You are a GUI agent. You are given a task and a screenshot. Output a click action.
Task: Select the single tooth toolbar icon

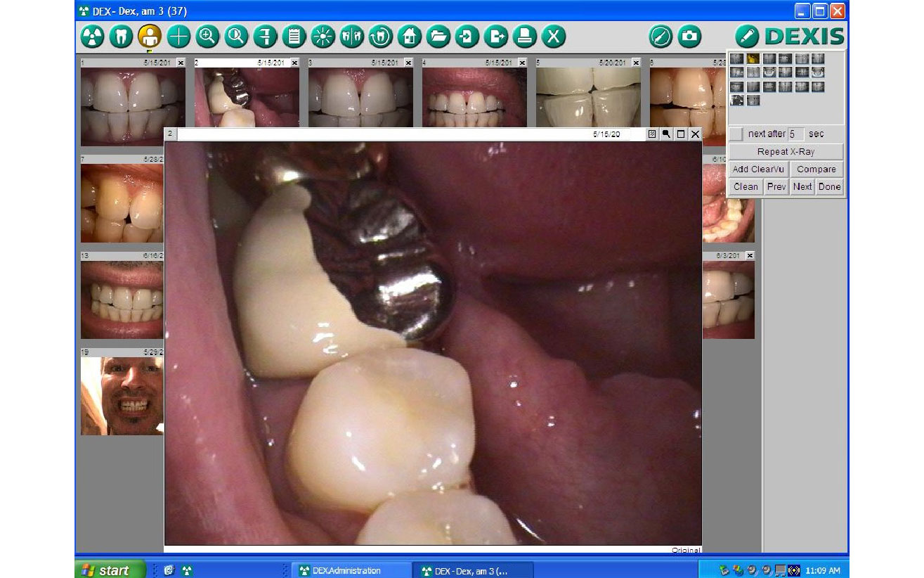[121, 36]
